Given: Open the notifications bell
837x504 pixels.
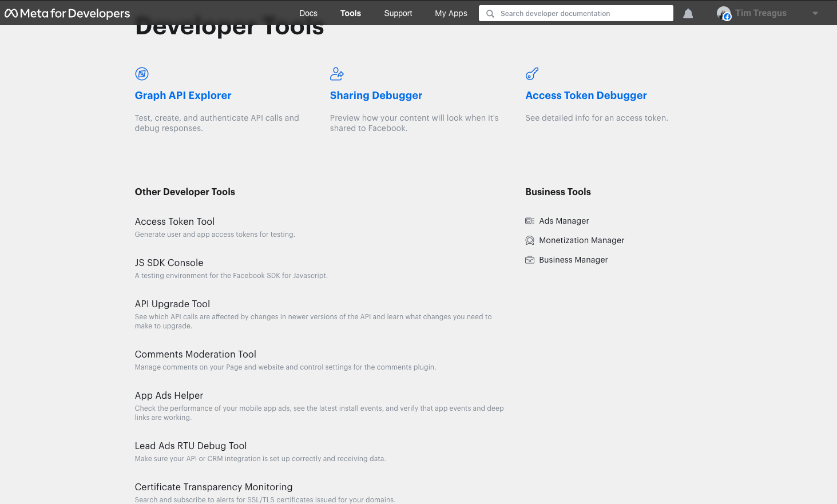Looking at the screenshot, I should (688, 13).
